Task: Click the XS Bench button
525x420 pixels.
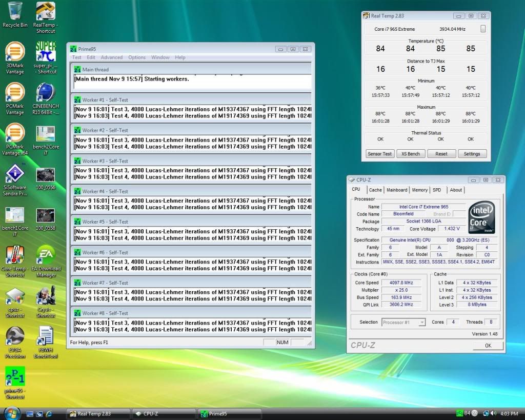Action: coord(411,154)
